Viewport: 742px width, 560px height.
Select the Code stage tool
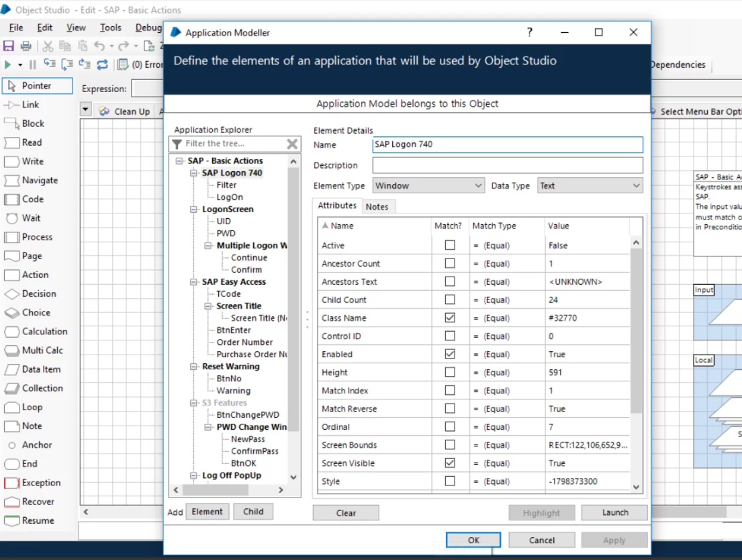click(24, 199)
